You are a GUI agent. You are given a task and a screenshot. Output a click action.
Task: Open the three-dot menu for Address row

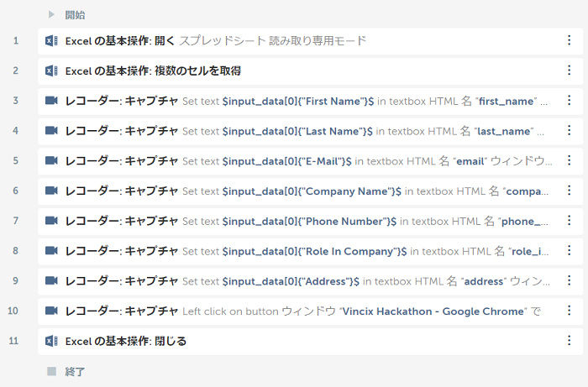pos(570,280)
